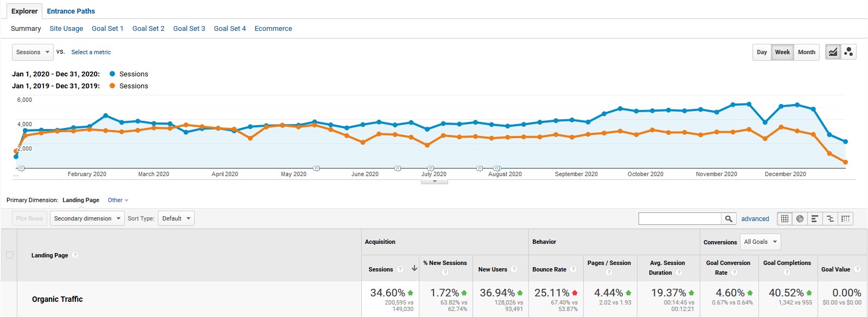
Task: Select the performance bar view icon
Action: (815, 218)
